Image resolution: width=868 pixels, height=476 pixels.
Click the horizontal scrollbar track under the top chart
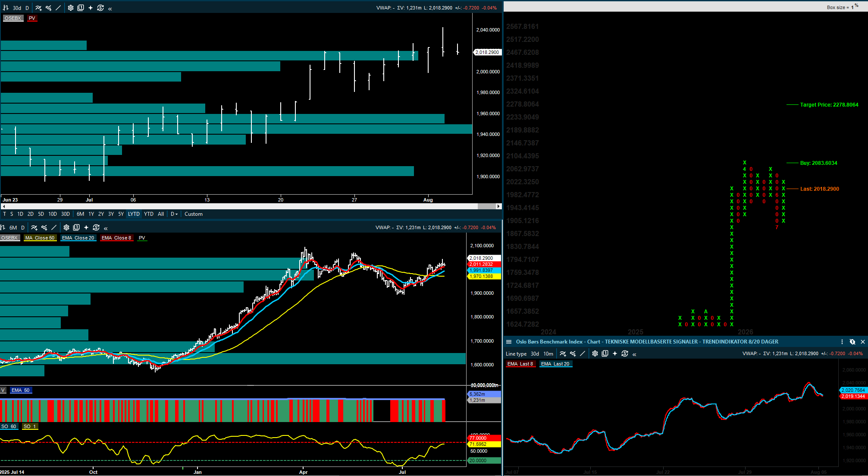[251, 206]
